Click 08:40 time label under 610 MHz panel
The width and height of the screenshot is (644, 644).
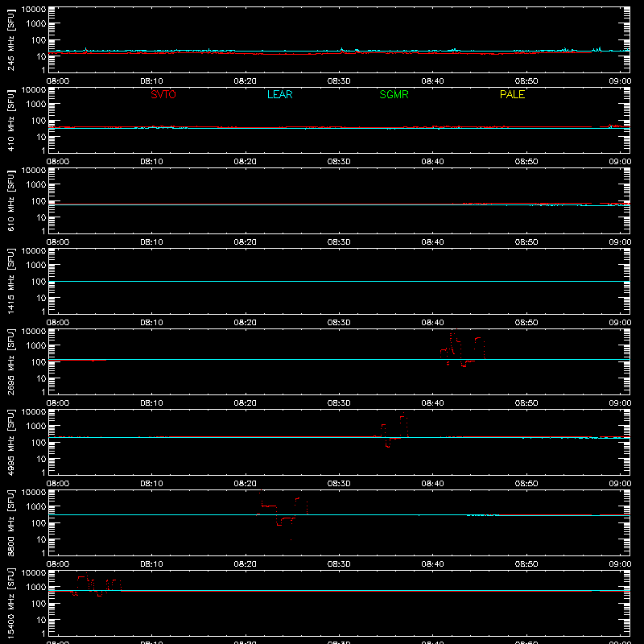point(432,242)
